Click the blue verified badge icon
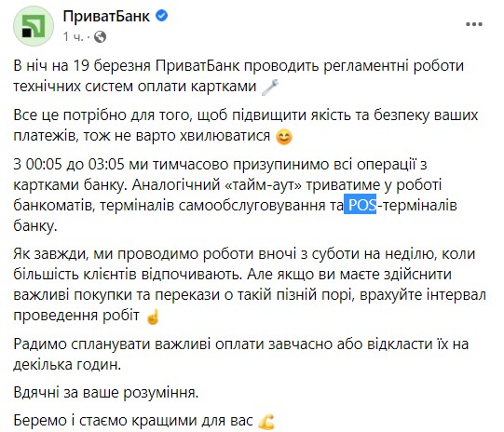The height and width of the screenshot is (432, 504). pos(162,16)
